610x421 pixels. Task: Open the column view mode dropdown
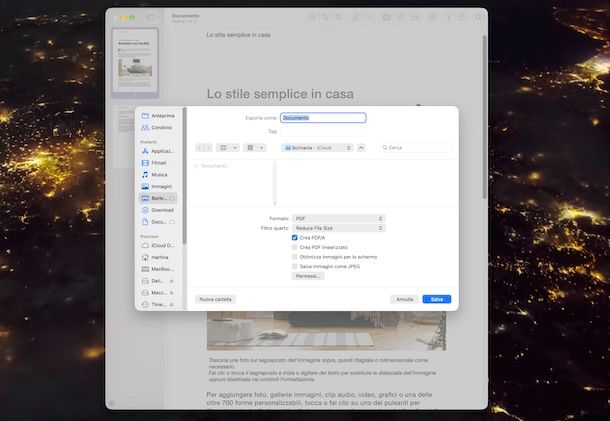click(x=228, y=148)
